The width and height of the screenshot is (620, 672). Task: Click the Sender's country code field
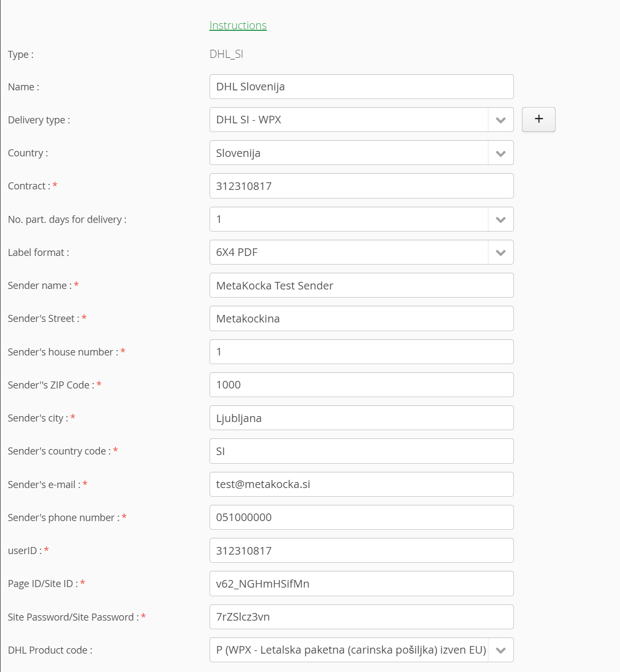[361, 451]
